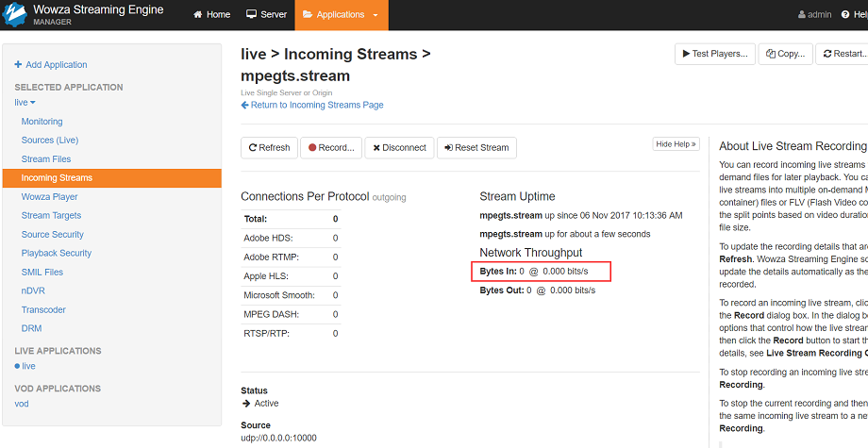Expand the live selected application dropdown
This screenshot has width=868, height=448.
pos(25,102)
